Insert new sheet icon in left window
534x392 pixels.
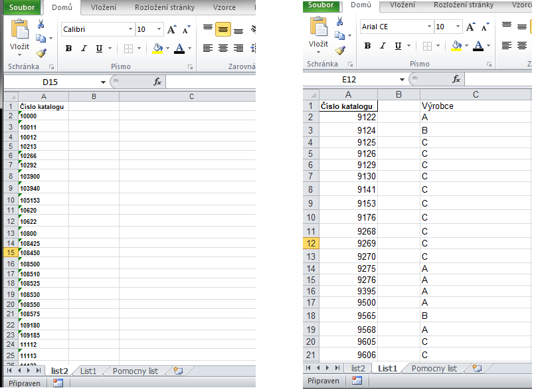(x=178, y=371)
